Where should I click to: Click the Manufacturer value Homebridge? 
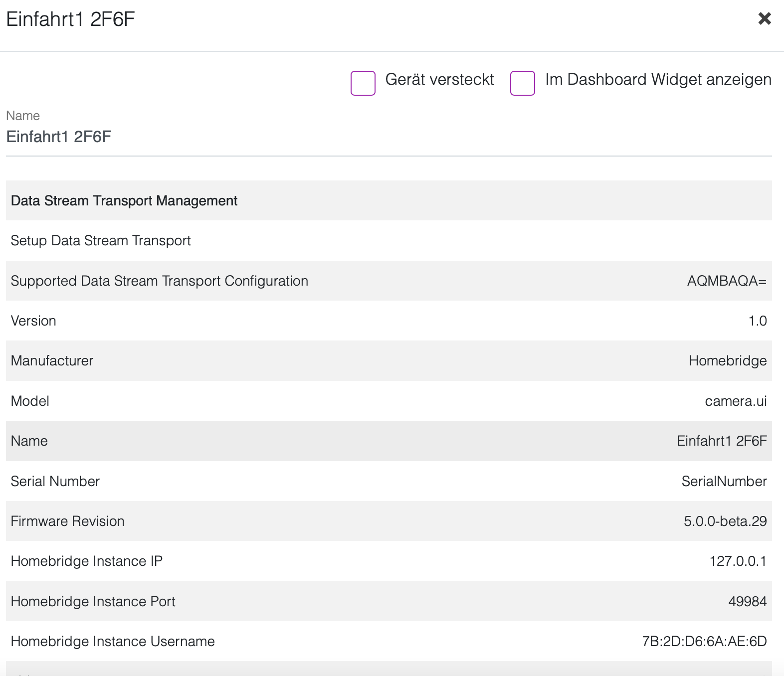point(727,361)
